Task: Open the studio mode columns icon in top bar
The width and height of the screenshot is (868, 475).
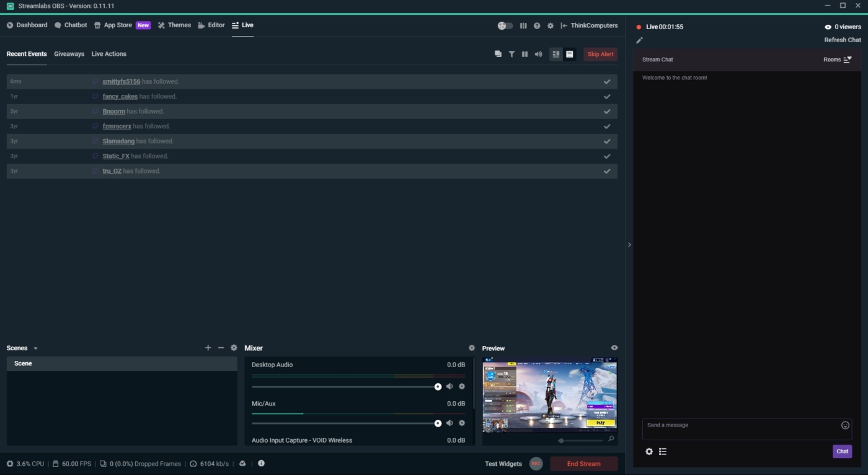Action: point(523,25)
